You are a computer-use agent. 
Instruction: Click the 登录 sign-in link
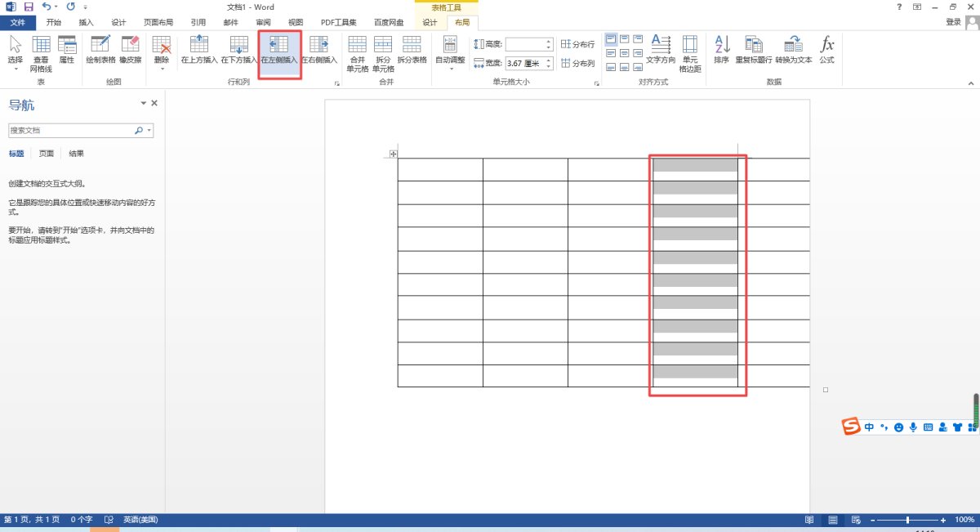click(953, 23)
